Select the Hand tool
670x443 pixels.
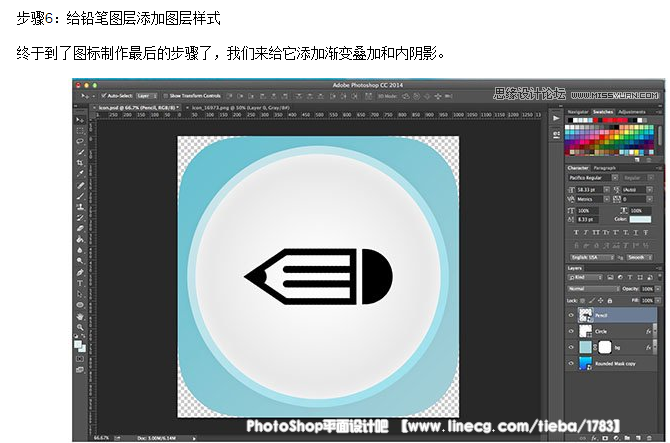[x=80, y=317]
